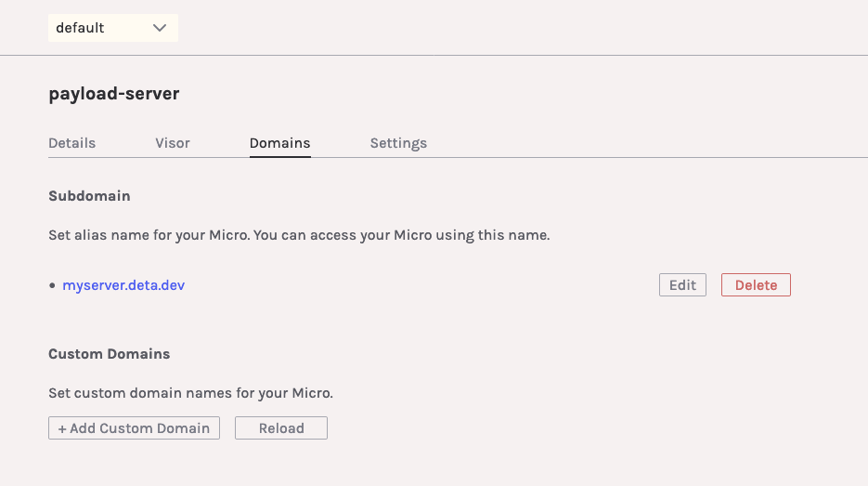
Task: Click the Custom Domains section heading
Action: click(x=109, y=354)
